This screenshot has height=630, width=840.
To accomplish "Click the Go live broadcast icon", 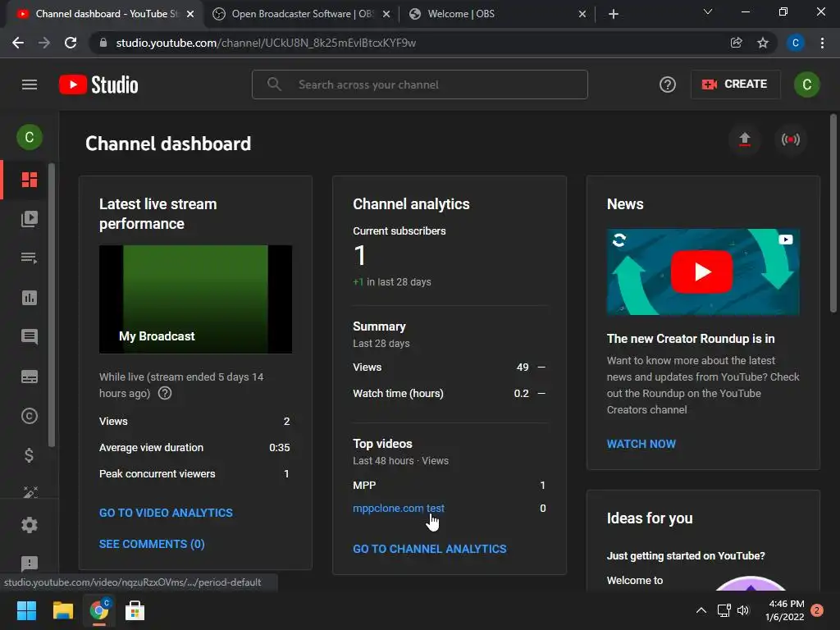I will click(791, 139).
